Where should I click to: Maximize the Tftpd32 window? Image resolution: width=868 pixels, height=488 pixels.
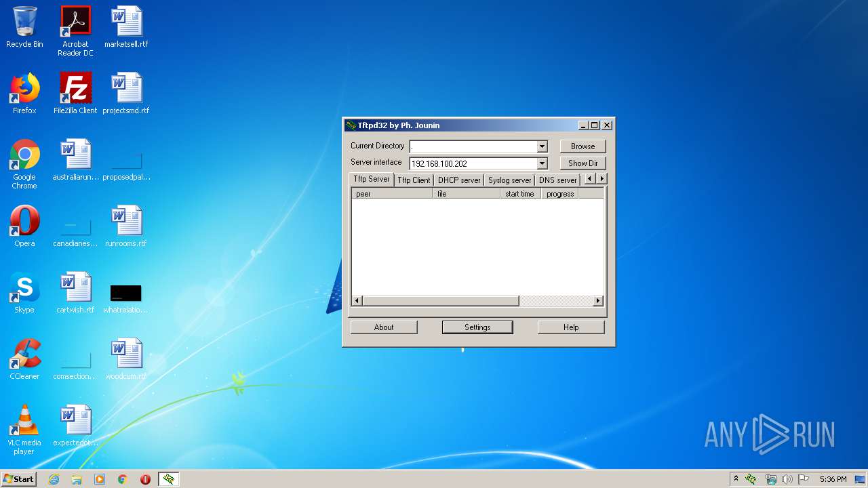[x=595, y=125]
